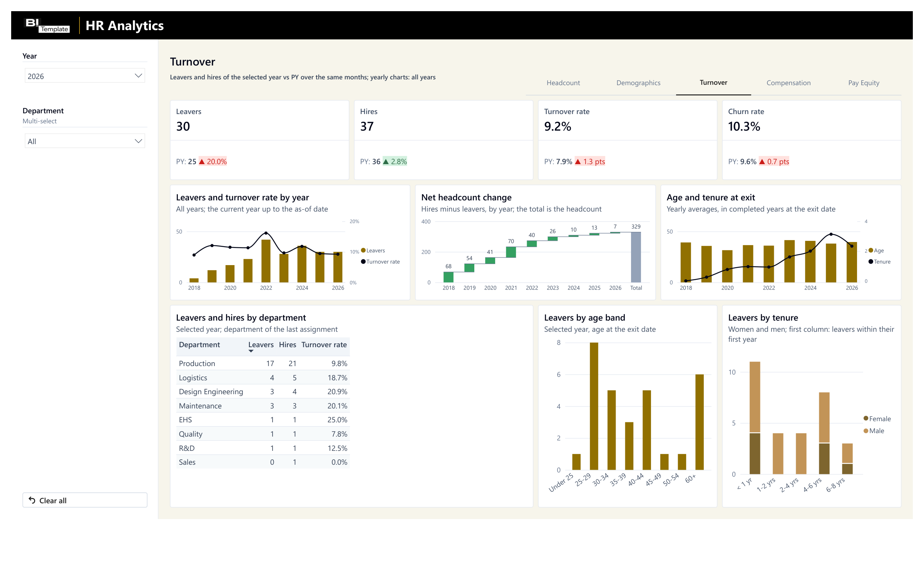924x578 pixels.
Task: Click the Female legend color dot
Action: [x=866, y=418]
